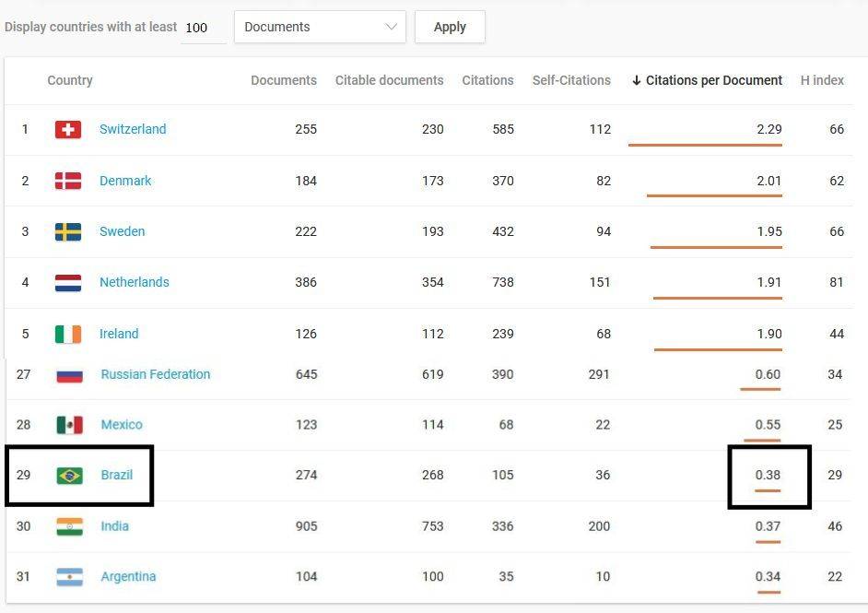Click the Denmark flag icon

tap(68, 181)
